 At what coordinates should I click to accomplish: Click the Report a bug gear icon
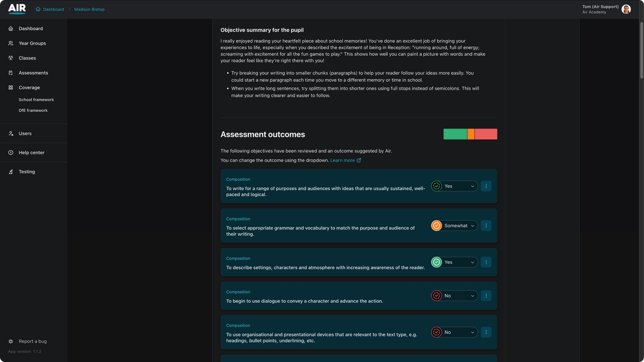10,341
